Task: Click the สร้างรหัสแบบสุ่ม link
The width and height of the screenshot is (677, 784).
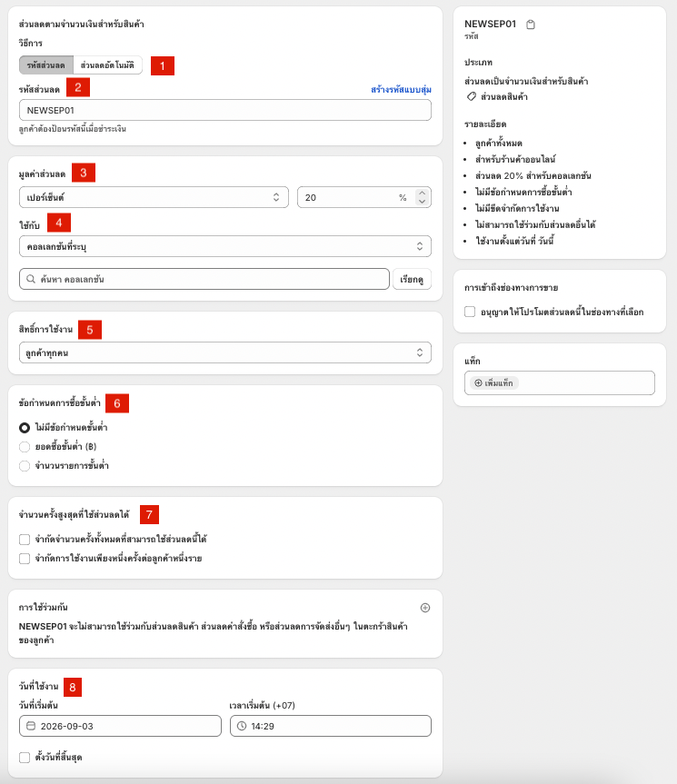Action: [401, 90]
